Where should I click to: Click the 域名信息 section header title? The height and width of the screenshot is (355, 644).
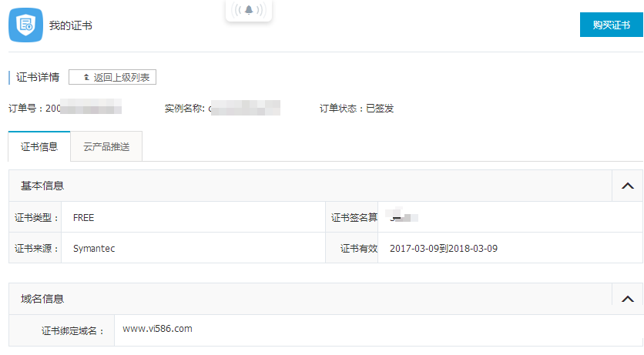[x=42, y=299]
